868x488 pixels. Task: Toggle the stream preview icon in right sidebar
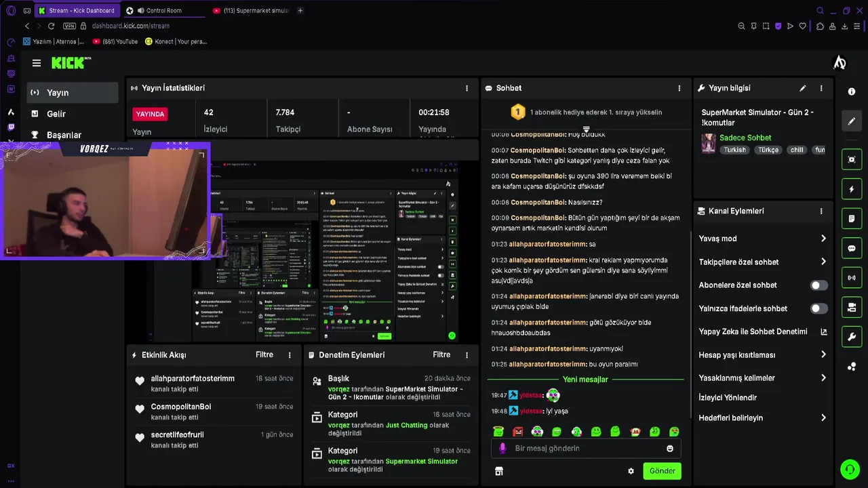pos(852,159)
